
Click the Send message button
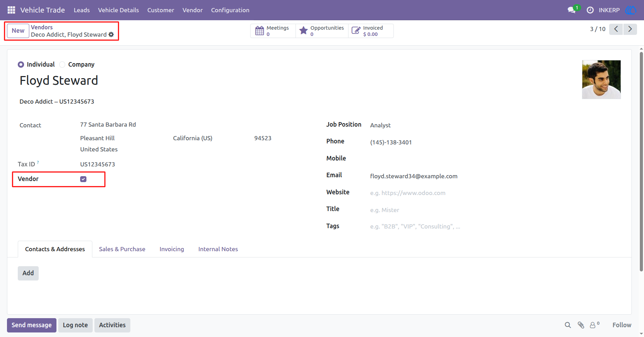[32, 325]
